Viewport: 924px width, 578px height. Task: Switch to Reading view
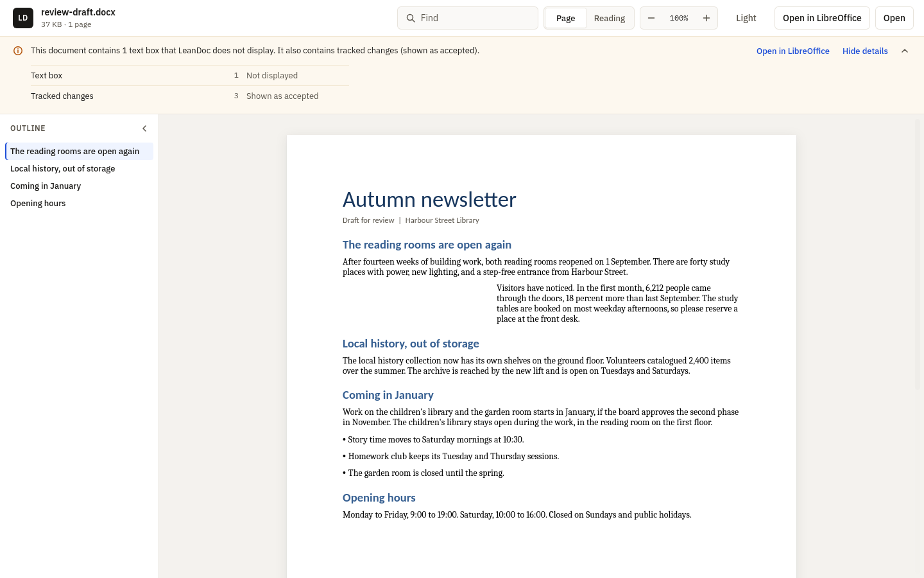coord(610,18)
